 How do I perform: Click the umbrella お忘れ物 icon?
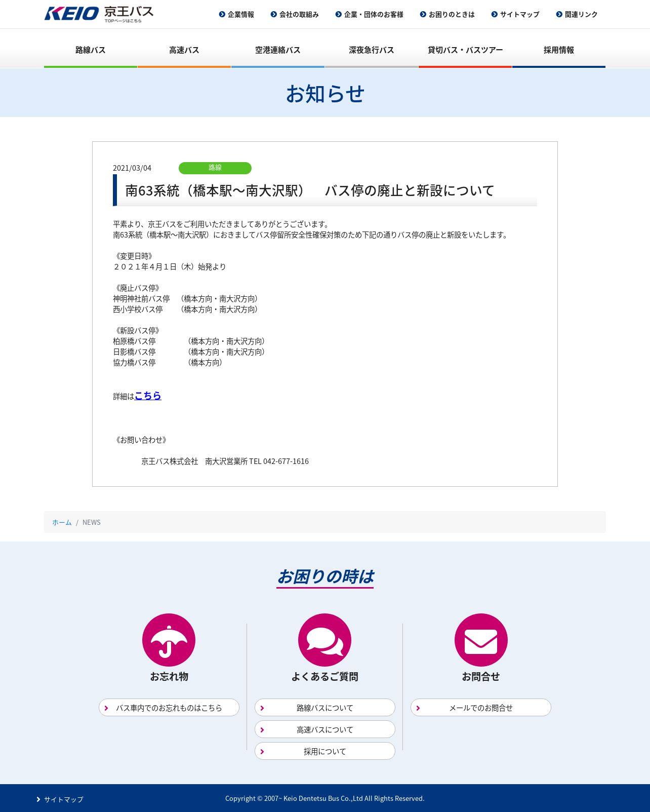click(x=169, y=640)
